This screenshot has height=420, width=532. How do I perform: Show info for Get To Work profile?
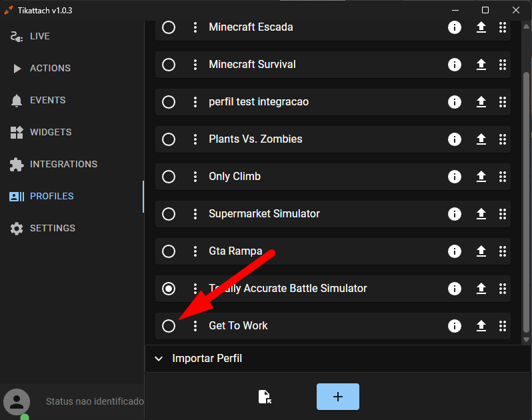pos(454,326)
